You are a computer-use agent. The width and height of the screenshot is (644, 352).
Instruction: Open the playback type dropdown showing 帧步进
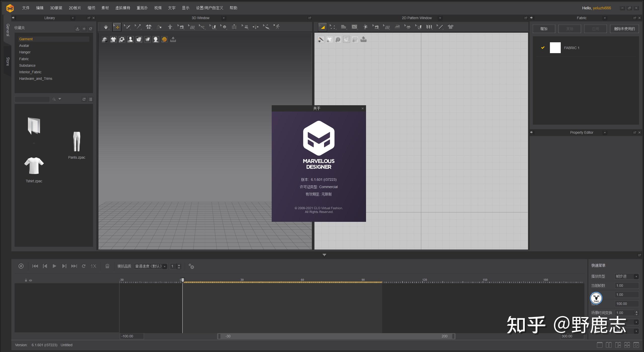tap(626, 276)
